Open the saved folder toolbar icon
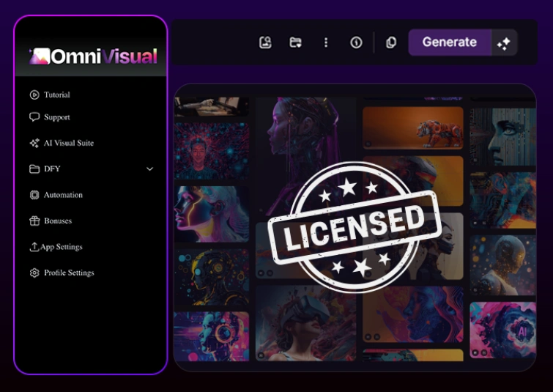The width and height of the screenshot is (553, 392). [296, 42]
